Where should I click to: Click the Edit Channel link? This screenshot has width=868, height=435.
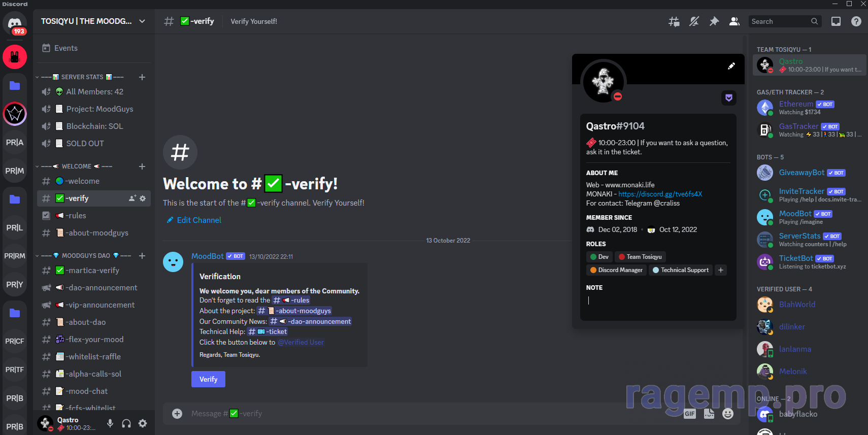click(x=193, y=220)
